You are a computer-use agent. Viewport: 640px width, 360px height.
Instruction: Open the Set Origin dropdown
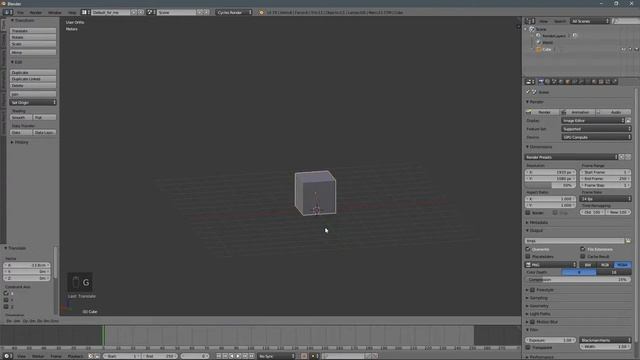(33, 102)
